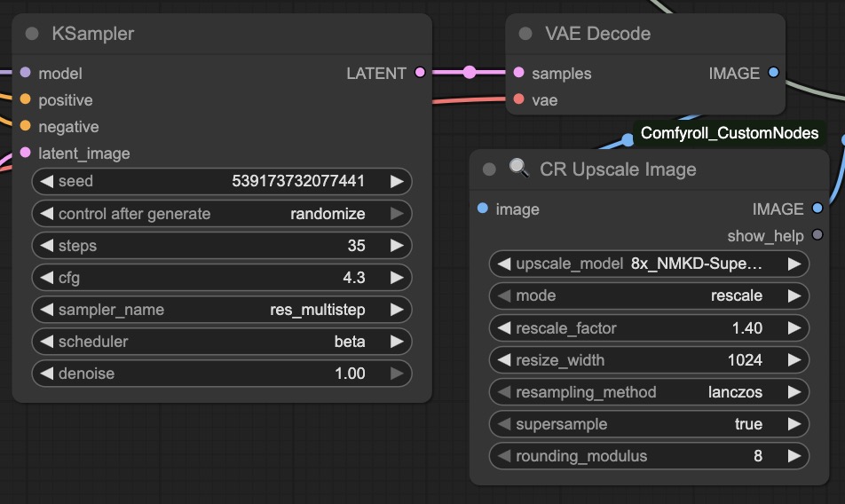This screenshot has width=845, height=504.
Task: Click the steps value 35
Action: [356, 246]
